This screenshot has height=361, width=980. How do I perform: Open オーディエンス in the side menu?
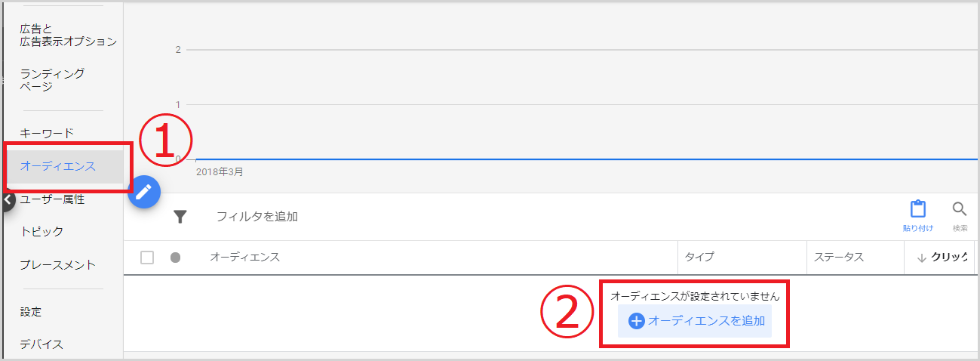point(58,166)
